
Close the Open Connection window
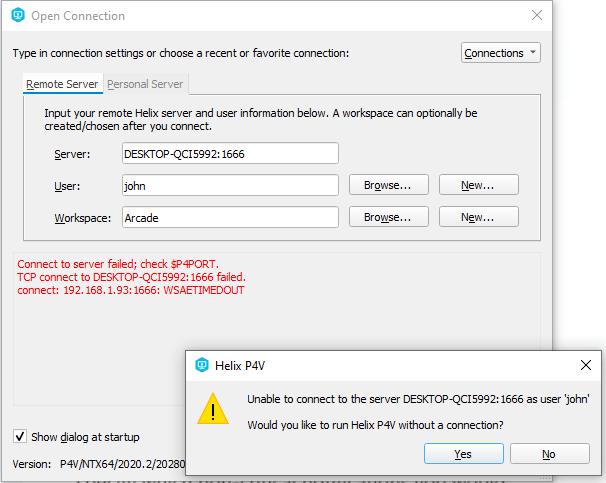click(537, 16)
